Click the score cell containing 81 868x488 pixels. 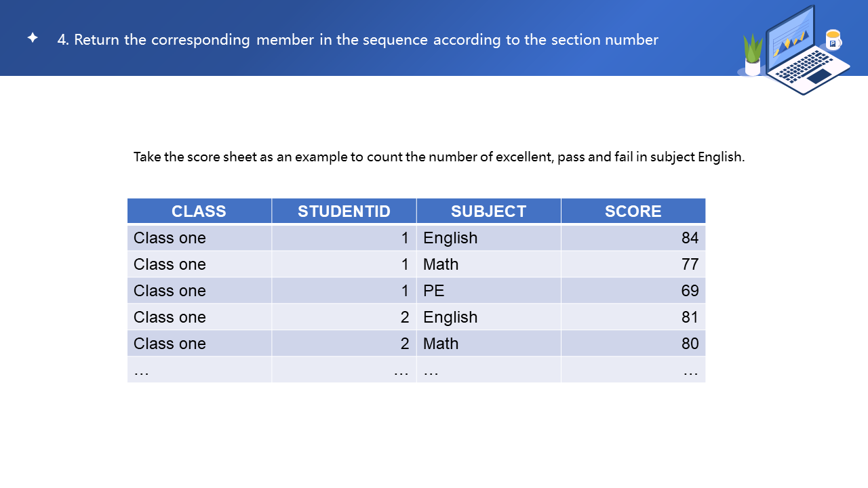pyautogui.click(x=633, y=317)
